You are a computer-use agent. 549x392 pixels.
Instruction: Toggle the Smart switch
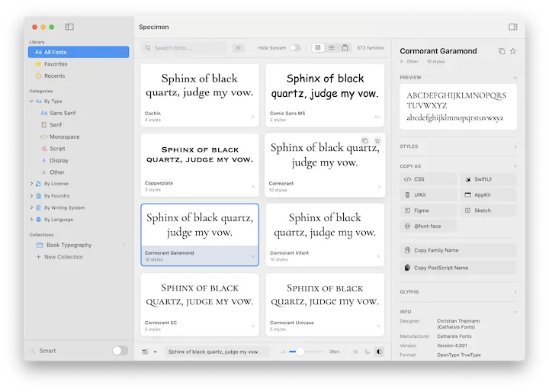pyautogui.click(x=120, y=350)
